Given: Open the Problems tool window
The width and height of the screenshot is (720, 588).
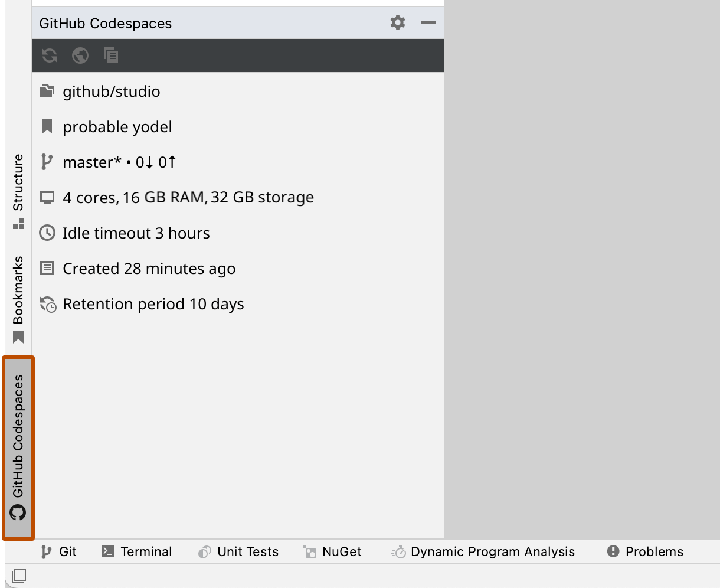Looking at the screenshot, I should click(x=645, y=551).
